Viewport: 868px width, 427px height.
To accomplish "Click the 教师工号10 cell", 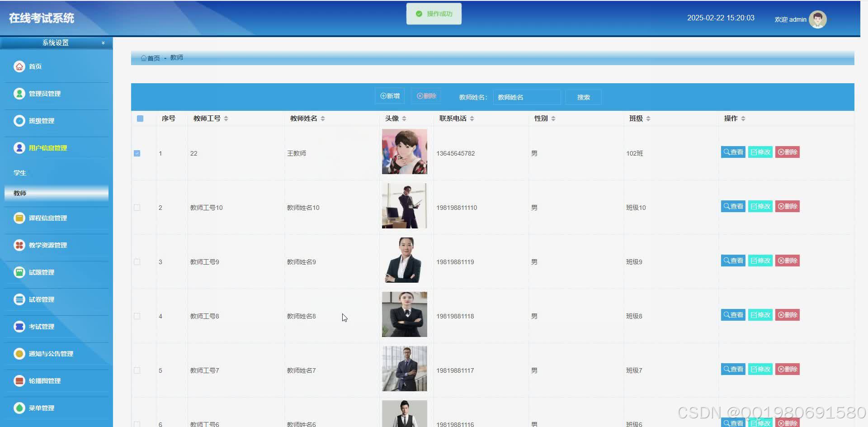I will tap(207, 208).
